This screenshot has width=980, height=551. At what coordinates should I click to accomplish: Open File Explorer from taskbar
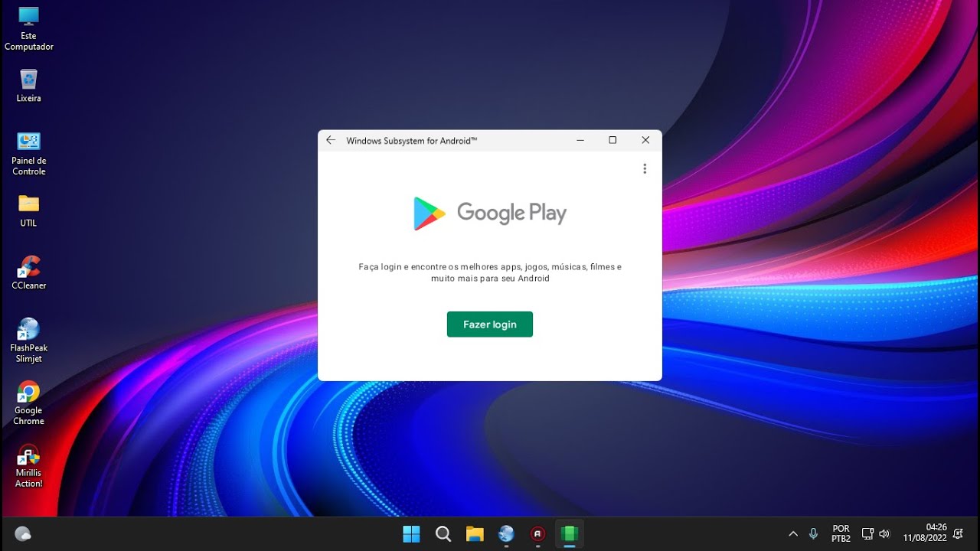click(475, 534)
